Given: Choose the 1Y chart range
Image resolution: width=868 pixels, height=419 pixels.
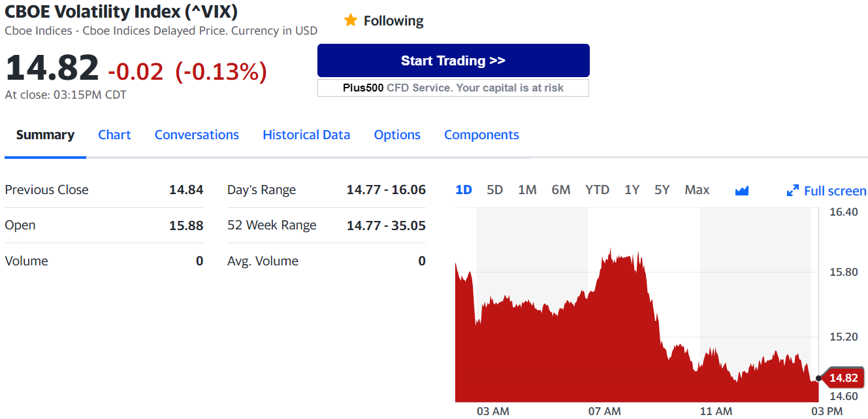Looking at the screenshot, I should 632,190.
